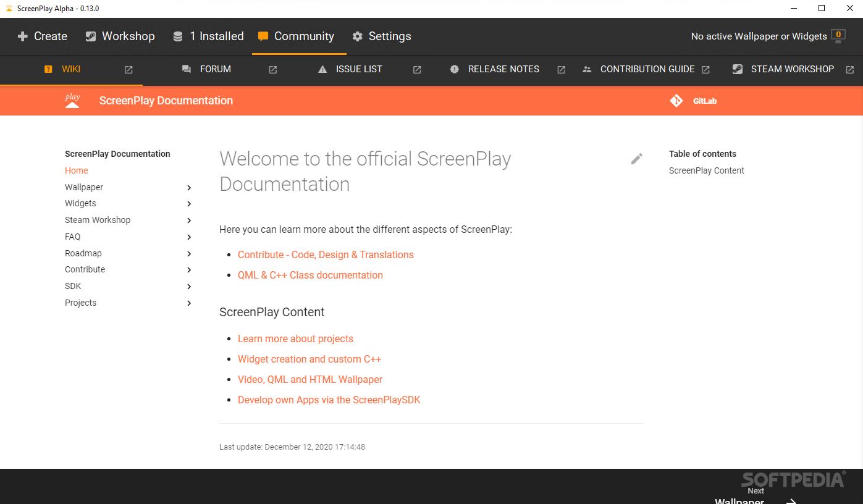The image size is (863, 504).
Task: Expand the Projects section chevron
Action: click(189, 303)
